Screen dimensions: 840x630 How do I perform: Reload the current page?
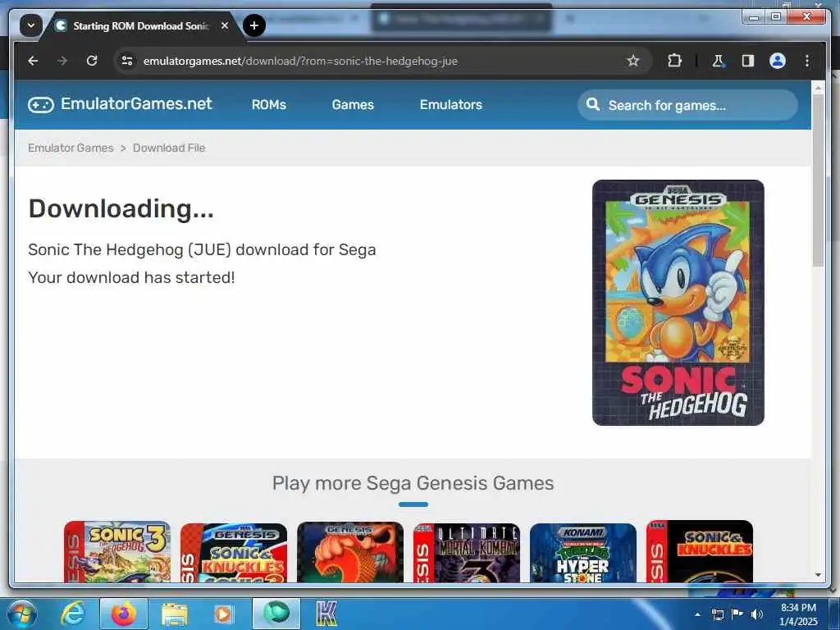[92, 61]
